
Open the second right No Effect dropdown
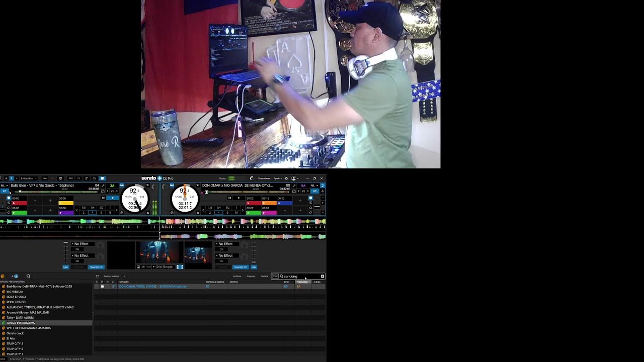pyautogui.click(x=227, y=255)
